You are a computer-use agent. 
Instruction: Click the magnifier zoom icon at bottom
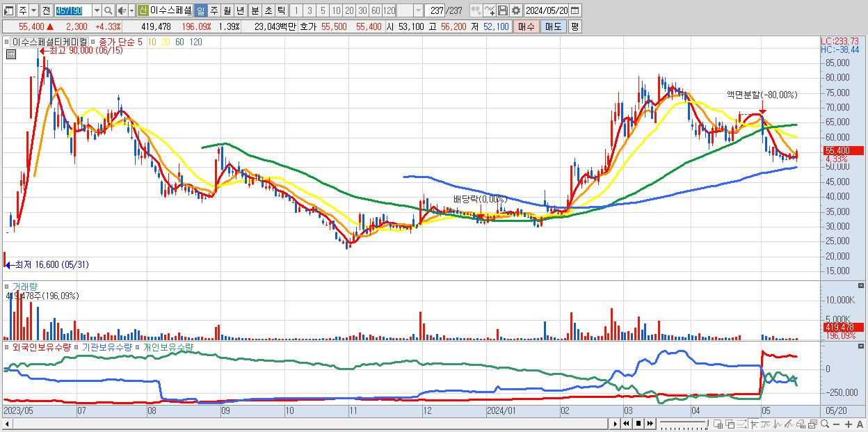(x=825, y=424)
